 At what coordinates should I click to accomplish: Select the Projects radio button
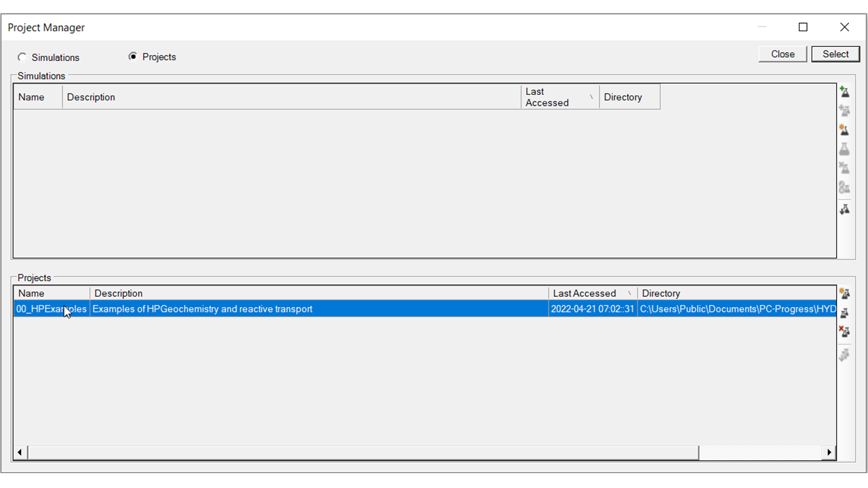(133, 57)
